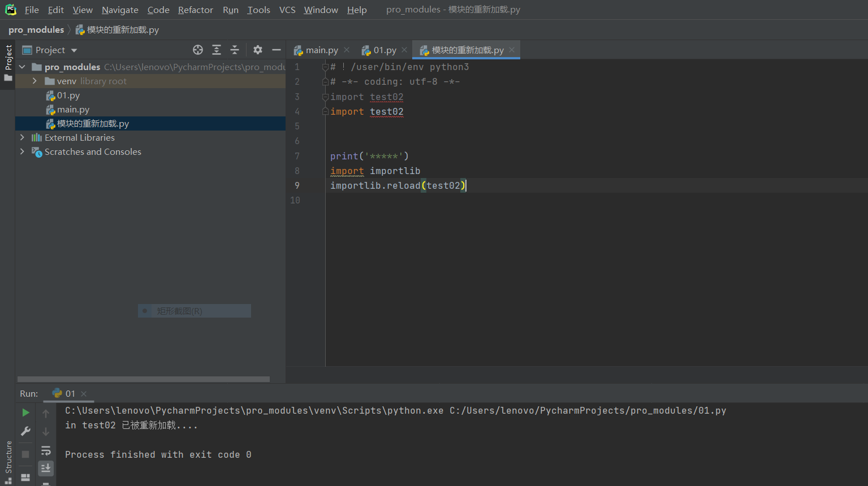Image resolution: width=868 pixels, height=486 pixels.
Task: Close the 模块的重新加载.py editor tab
Action: [x=512, y=50]
